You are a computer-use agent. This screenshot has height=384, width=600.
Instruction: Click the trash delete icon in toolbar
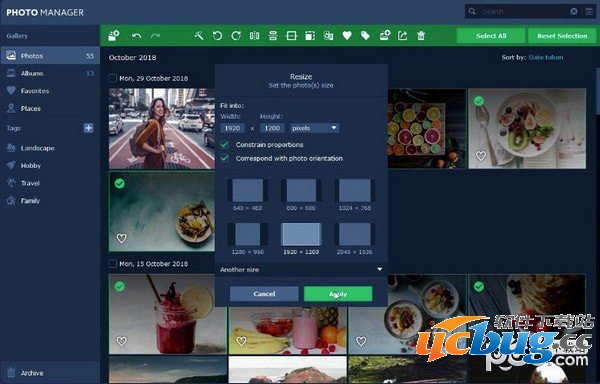(x=421, y=36)
